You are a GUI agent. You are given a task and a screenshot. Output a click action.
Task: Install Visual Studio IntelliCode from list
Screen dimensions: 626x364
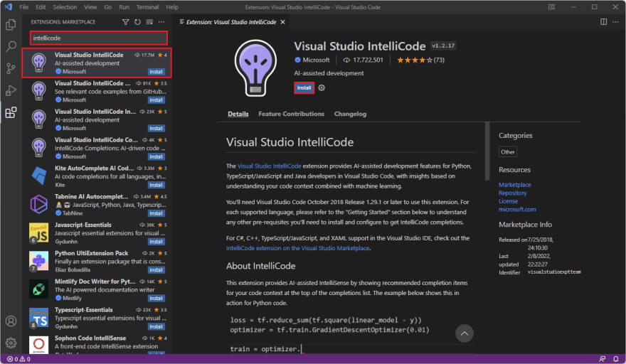click(156, 72)
